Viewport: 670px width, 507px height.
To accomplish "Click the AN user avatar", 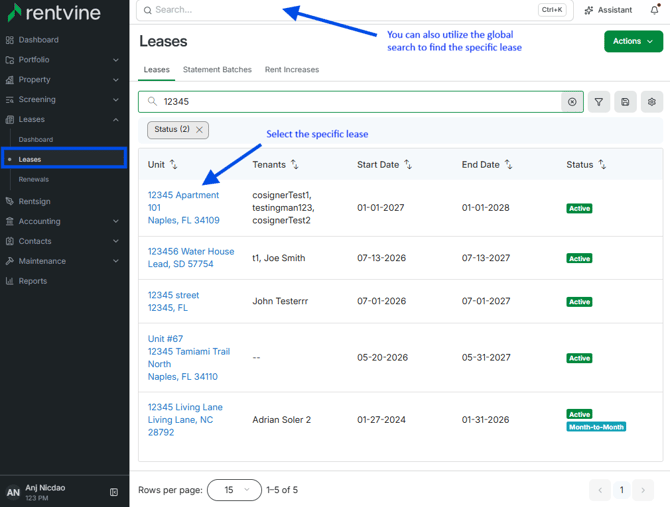I will tap(13, 492).
